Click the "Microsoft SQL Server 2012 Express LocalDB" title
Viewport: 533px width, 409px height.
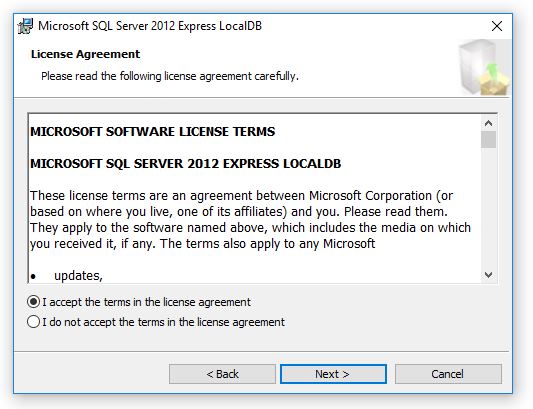point(150,26)
